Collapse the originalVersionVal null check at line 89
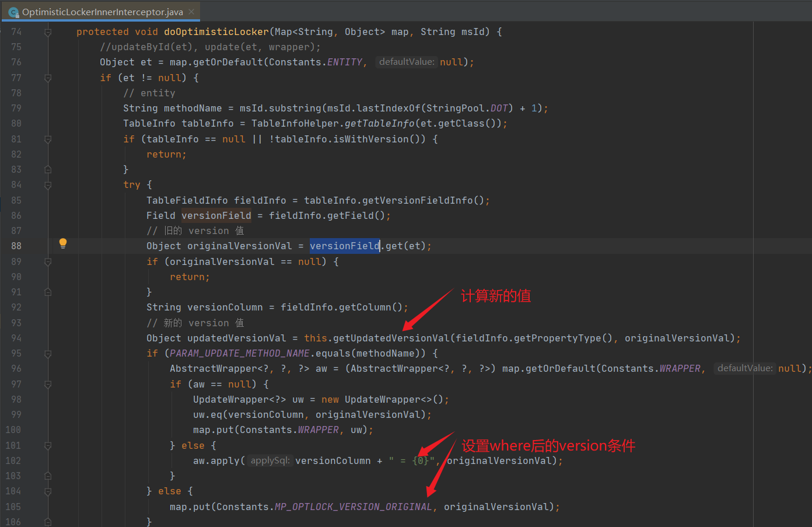 coord(48,262)
